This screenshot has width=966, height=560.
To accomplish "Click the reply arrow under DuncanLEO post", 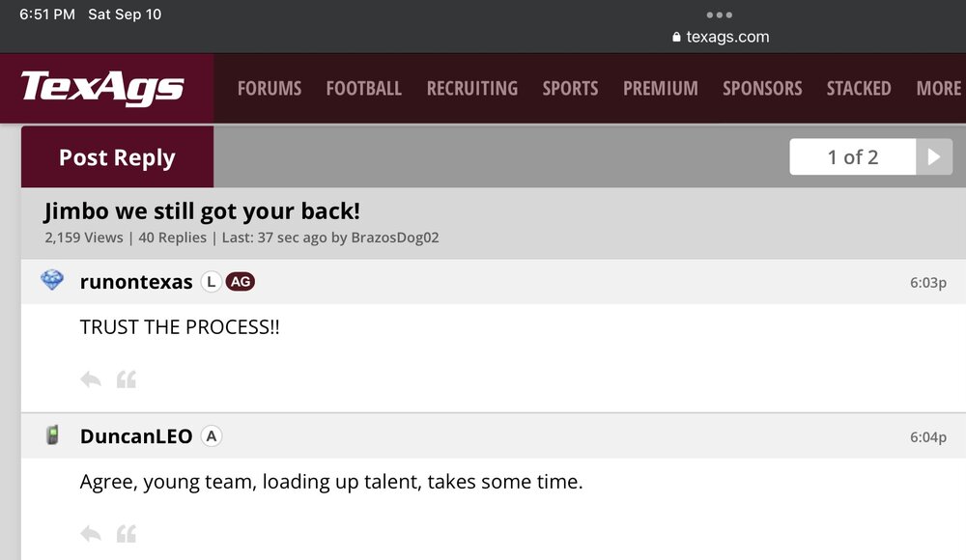I will (x=91, y=533).
